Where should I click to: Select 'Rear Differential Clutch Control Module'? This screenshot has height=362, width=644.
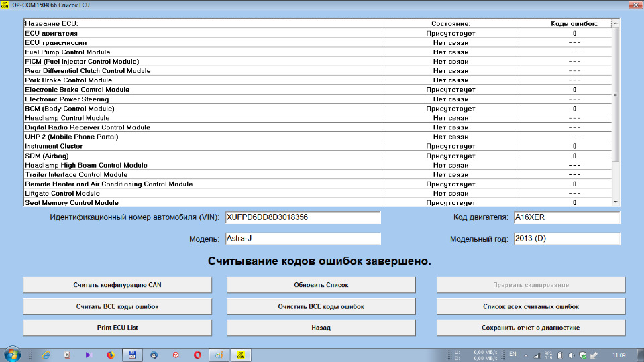pyautogui.click(x=318, y=71)
